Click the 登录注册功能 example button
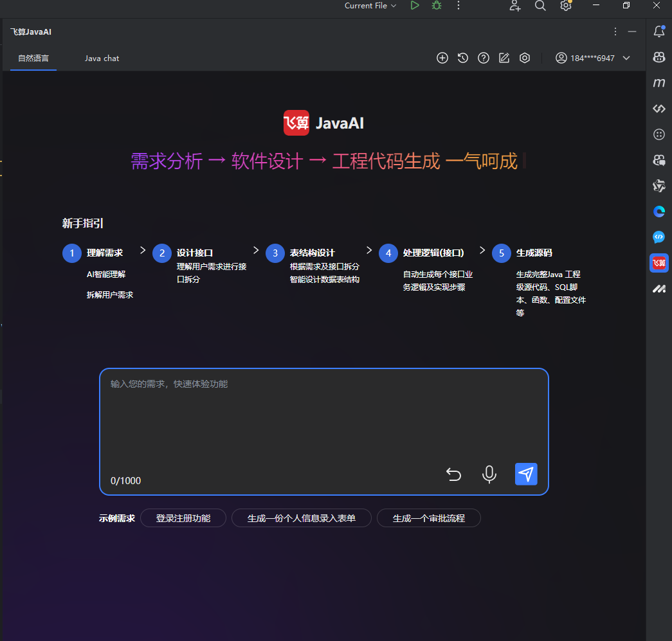 point(183,518)
